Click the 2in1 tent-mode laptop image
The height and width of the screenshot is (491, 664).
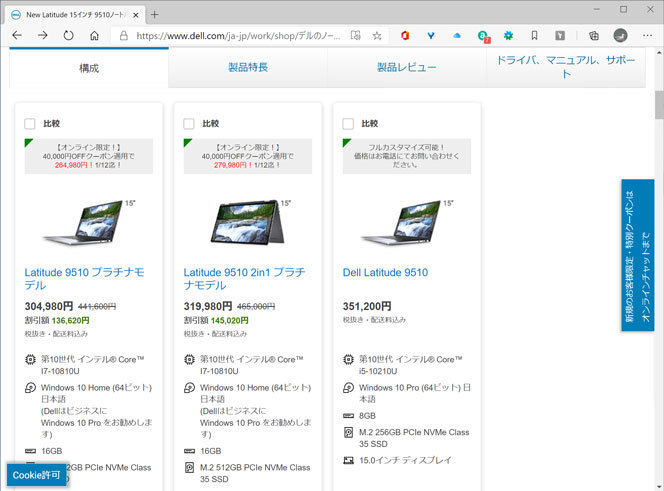click(x=249, y=222)
